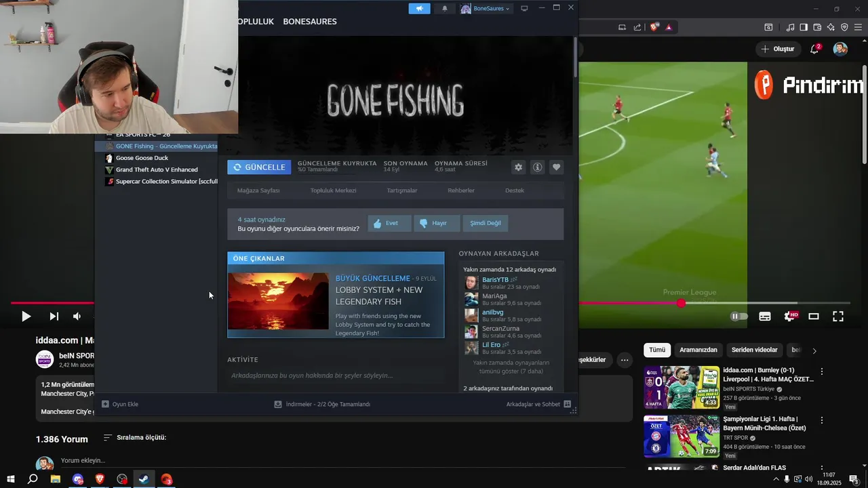Recommend the game with Evet thumbs-up
This screenshot has height=488, width=868.
coord(389,223)
